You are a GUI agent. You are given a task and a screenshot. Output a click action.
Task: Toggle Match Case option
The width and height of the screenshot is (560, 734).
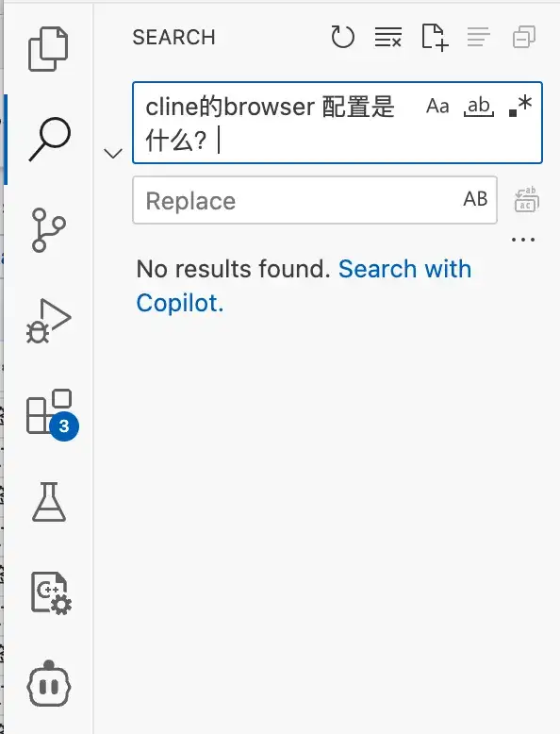437,107
